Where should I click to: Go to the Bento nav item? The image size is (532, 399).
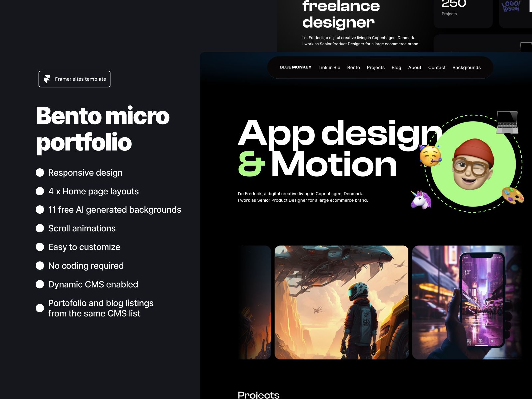pos(353,68)
